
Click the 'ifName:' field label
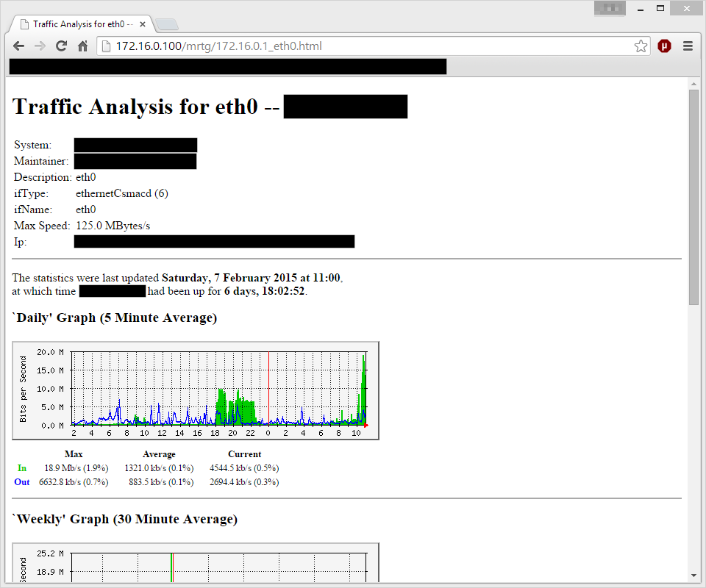[x=33, y=209]
